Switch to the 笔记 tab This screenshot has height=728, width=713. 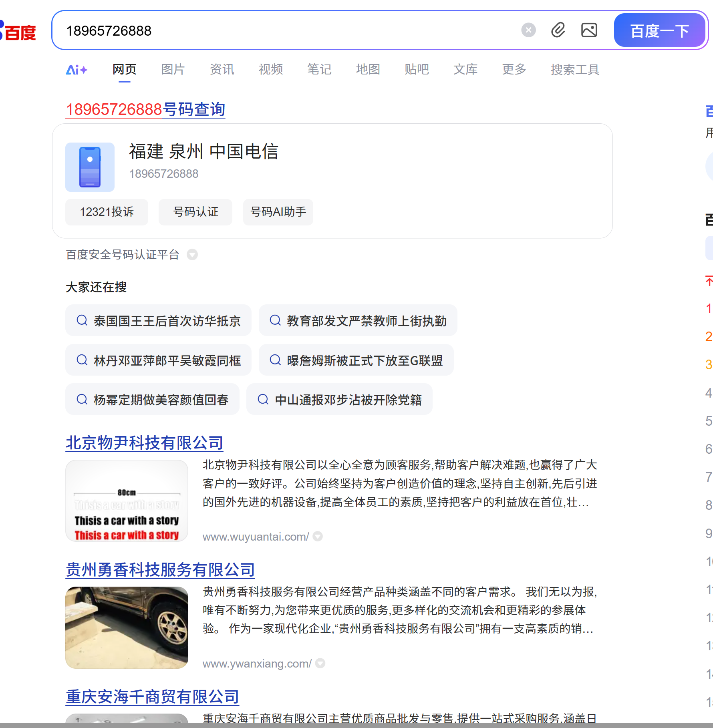point(319,69)
